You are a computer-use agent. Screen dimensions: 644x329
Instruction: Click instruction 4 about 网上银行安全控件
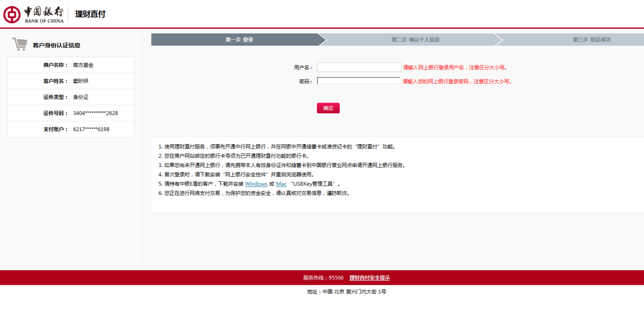coord(236,175)
